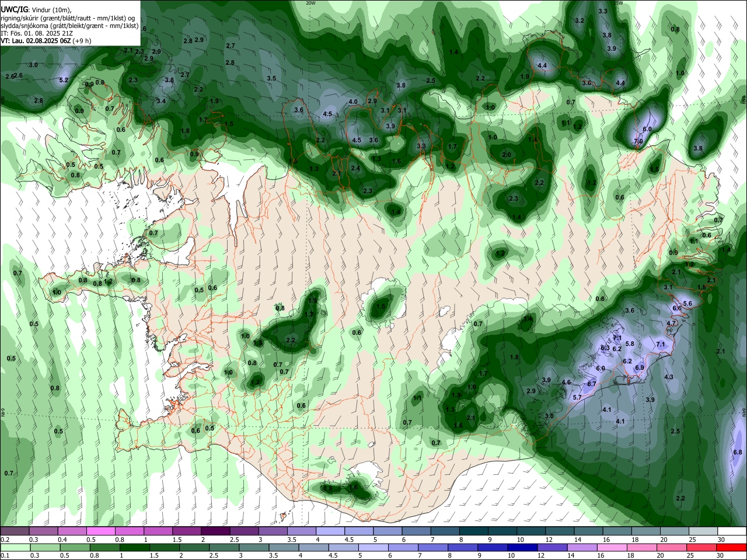Click the 'slydda/snjókoma' legend description line

pos(69,26)
